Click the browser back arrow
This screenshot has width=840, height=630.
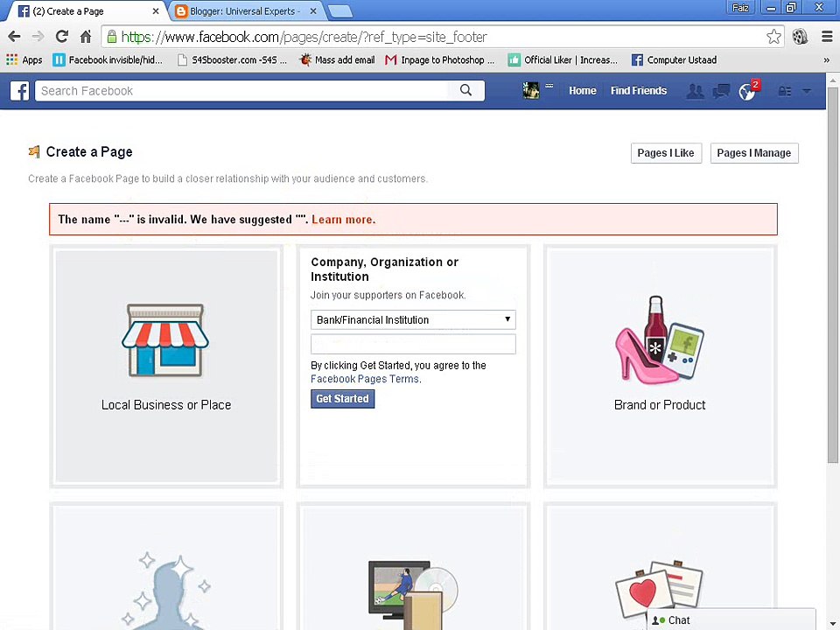tap(15, 37)
